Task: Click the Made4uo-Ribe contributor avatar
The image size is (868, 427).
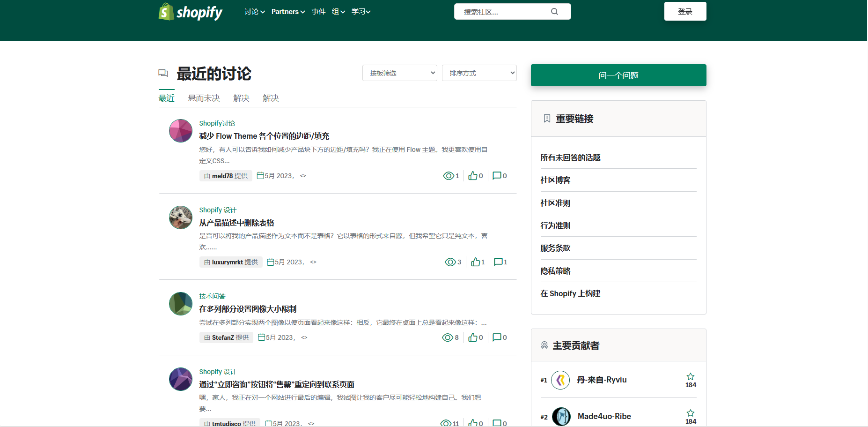Action: click(x=561, y=417)
